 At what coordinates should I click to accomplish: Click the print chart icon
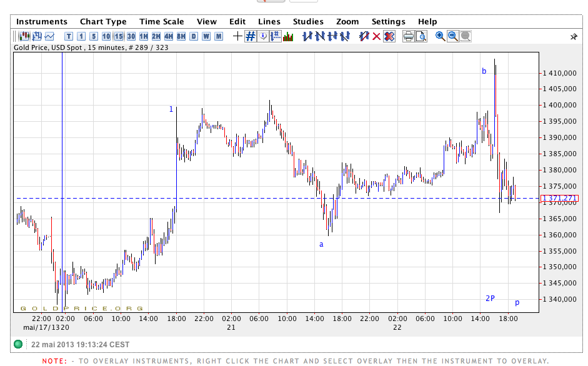click(x=409, y=36)
